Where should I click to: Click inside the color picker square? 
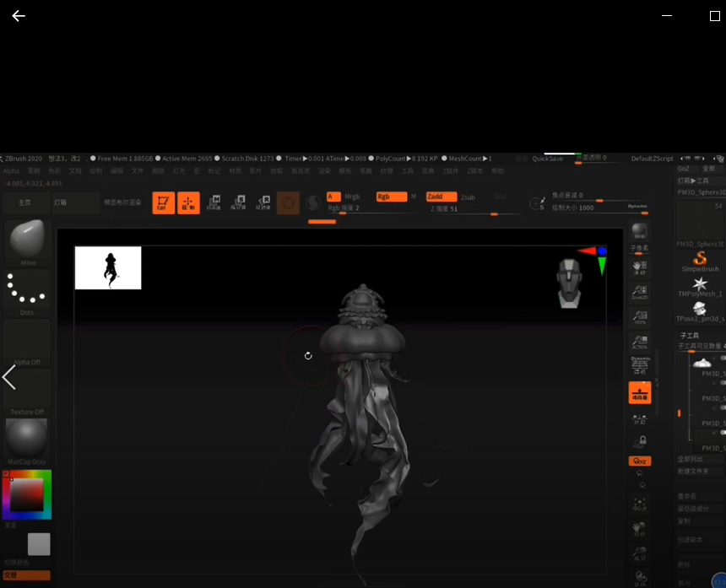point(26,495)
